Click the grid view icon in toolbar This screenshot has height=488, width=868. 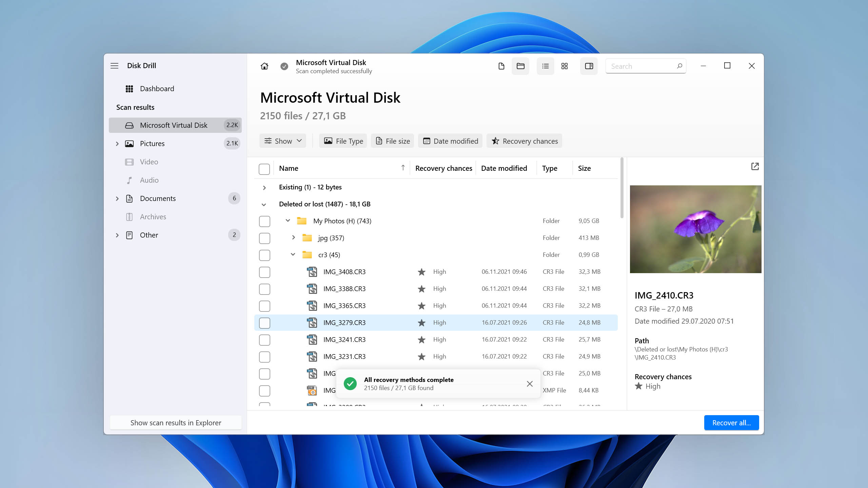(x=565, y=66)
